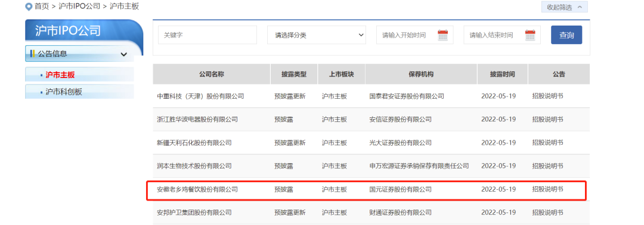
Task: Select 沪市科创板 in sidebar menu
Action: pos(80,92)
